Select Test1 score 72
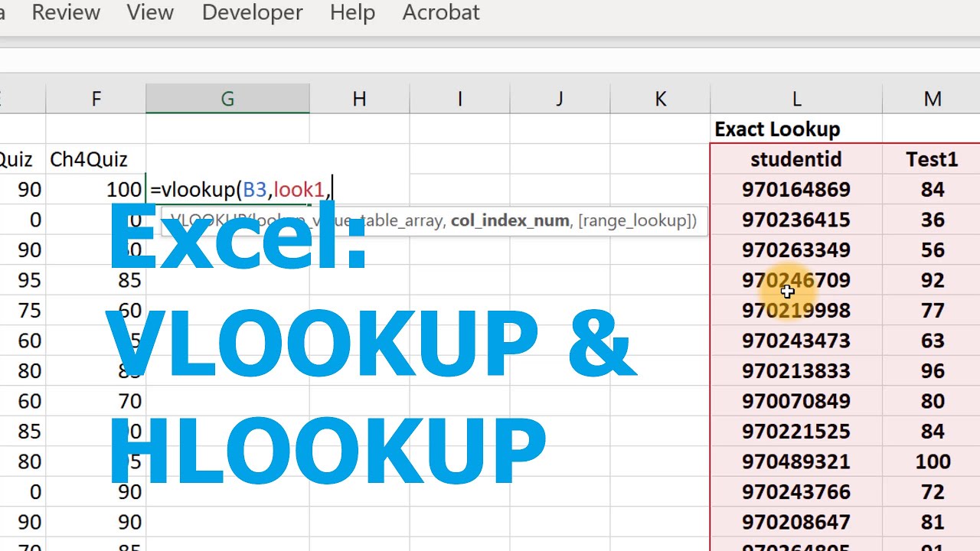Viewport: 980px width, 551px height. (932, 491)
